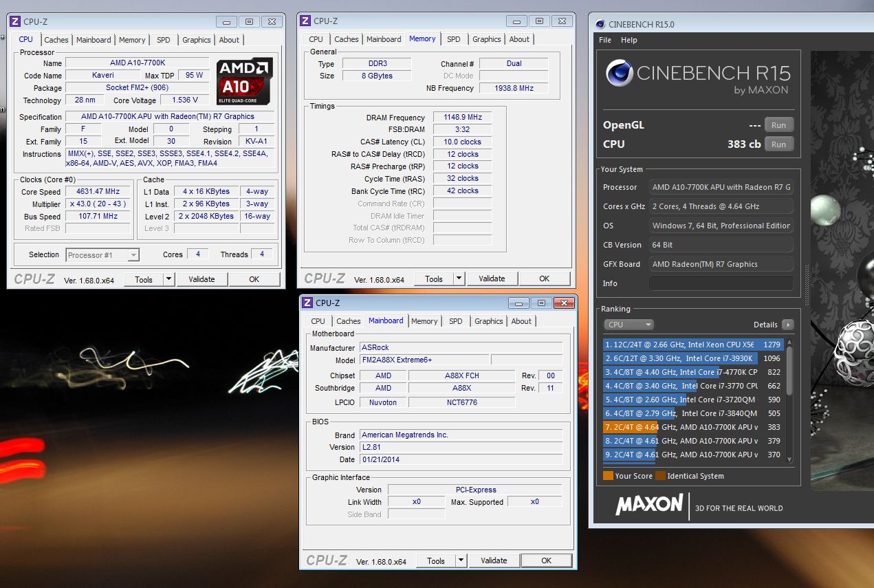Screen dimensions: 874x588
Task: Select the Core i7-4770K ranking row
Action: tap(693, 372)
